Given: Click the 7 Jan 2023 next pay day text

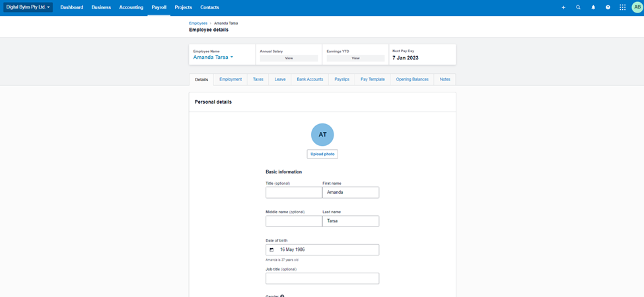Looking at the screenshot, I should pyautogui.click(x=406, y=58).
